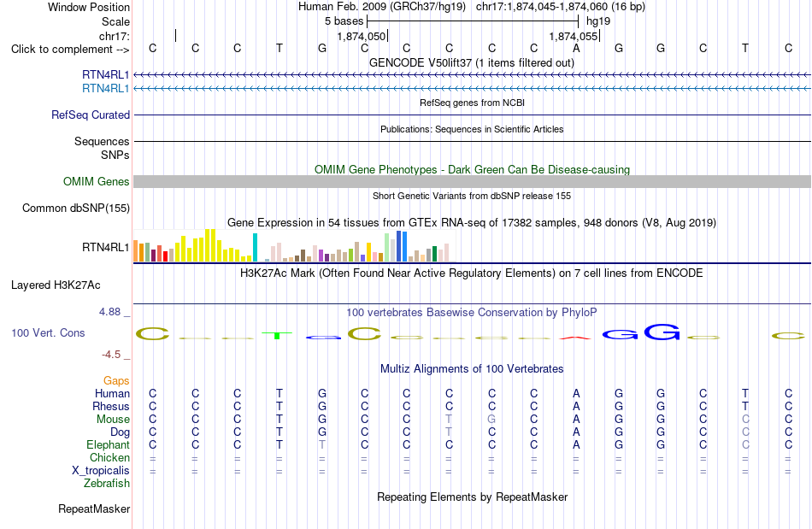812x529 pixels.
Task: Click the 'RepeatMasker' track label
Action: point(94,508)
